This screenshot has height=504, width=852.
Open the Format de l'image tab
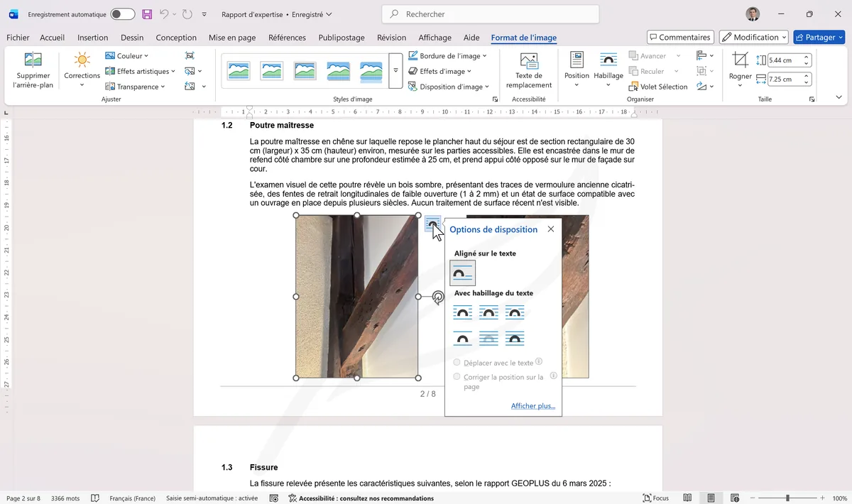[525, 38]
